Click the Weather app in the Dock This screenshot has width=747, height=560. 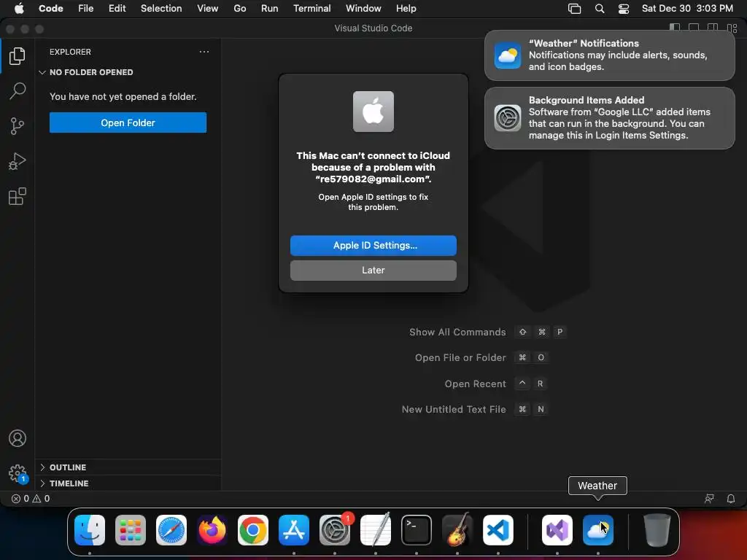(598, 529)
